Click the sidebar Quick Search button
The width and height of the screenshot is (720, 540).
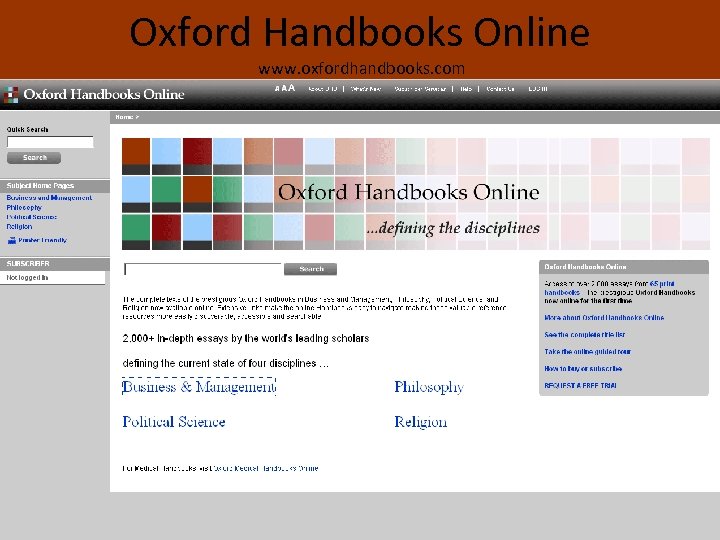pos(34,158)
